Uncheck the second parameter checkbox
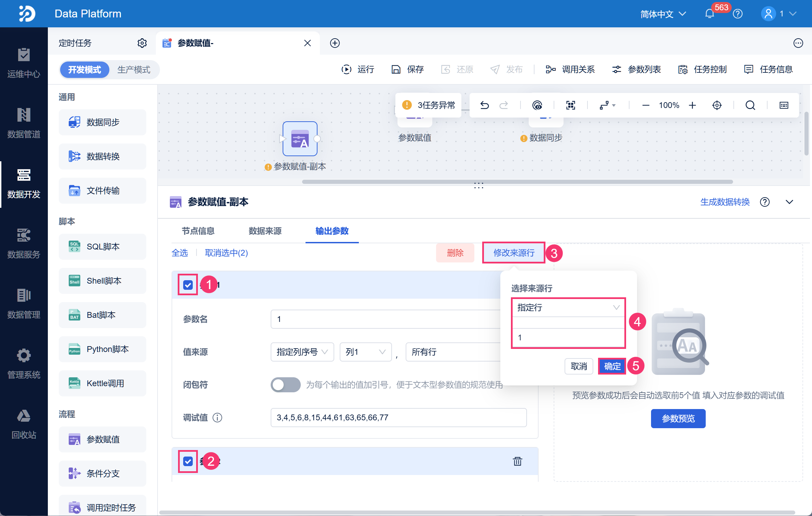Image resolution: width=812 pixels, height=516 pixels. (188, 461)
